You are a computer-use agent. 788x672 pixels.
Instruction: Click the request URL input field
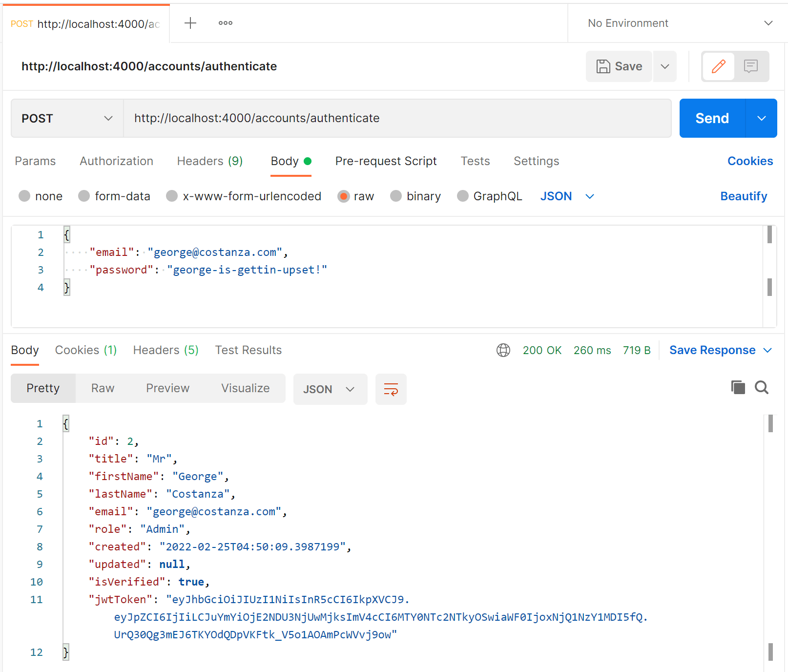tap(397, 118)
